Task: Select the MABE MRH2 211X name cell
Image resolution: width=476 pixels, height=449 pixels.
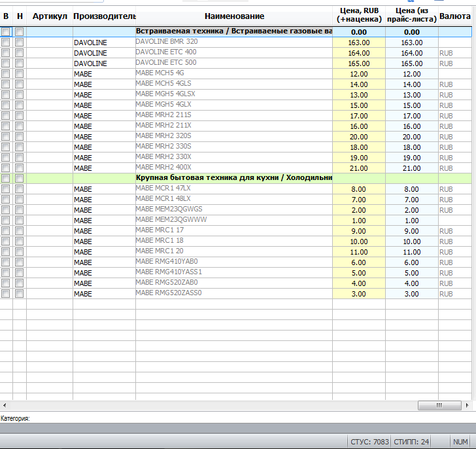Action: click(234, 126)
